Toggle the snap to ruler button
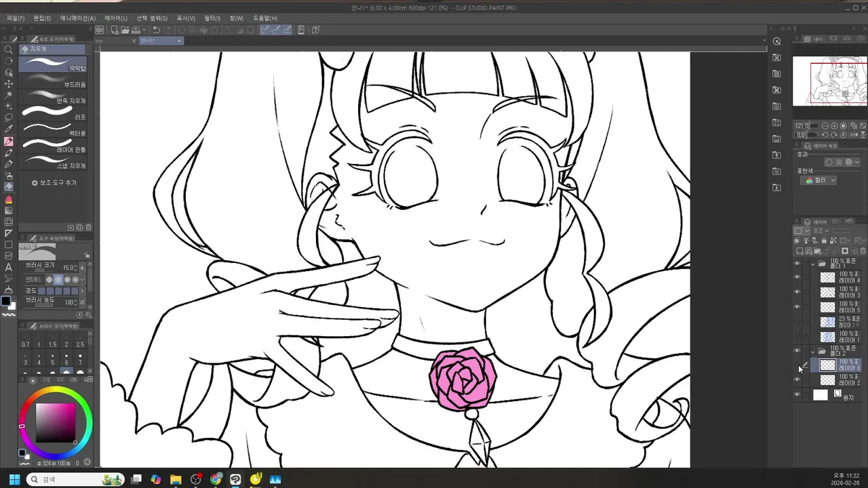Image resolution: width=868 pixels, height=488 pixels. coord(264,30)
